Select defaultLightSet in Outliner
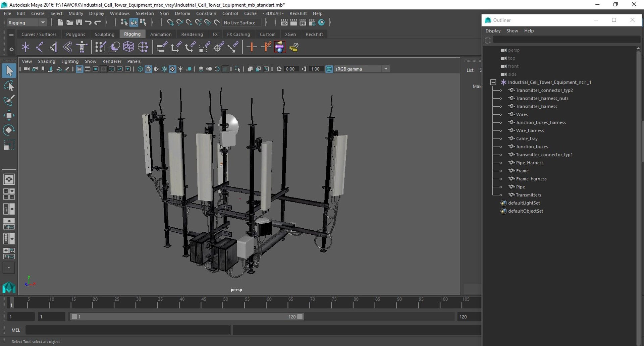This screenshot has height=346, width=644. pyautogui.click(x=524, y=203)
